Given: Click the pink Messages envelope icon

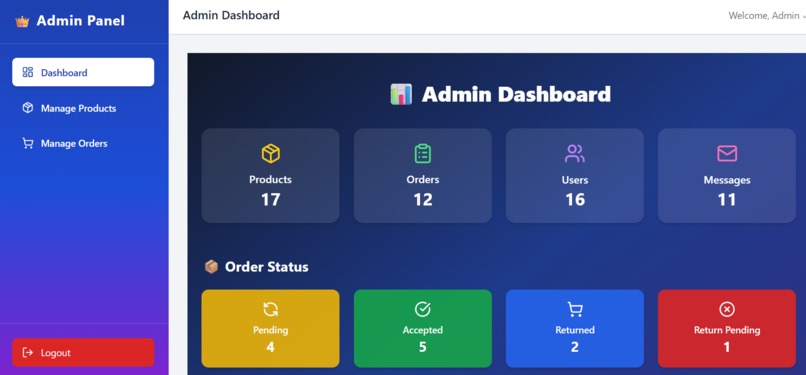Looking at the screenshot, I should click(x=727, y=154).
